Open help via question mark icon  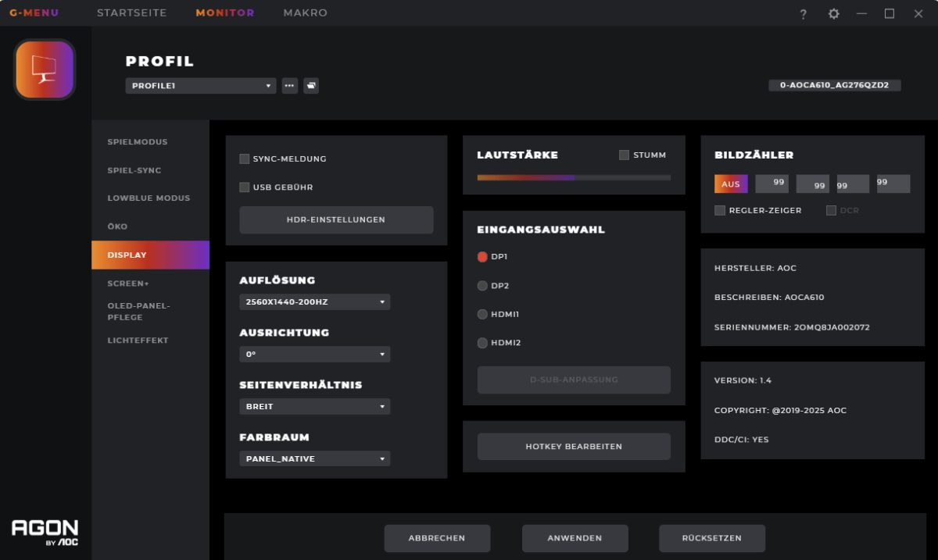pos(803,14)
